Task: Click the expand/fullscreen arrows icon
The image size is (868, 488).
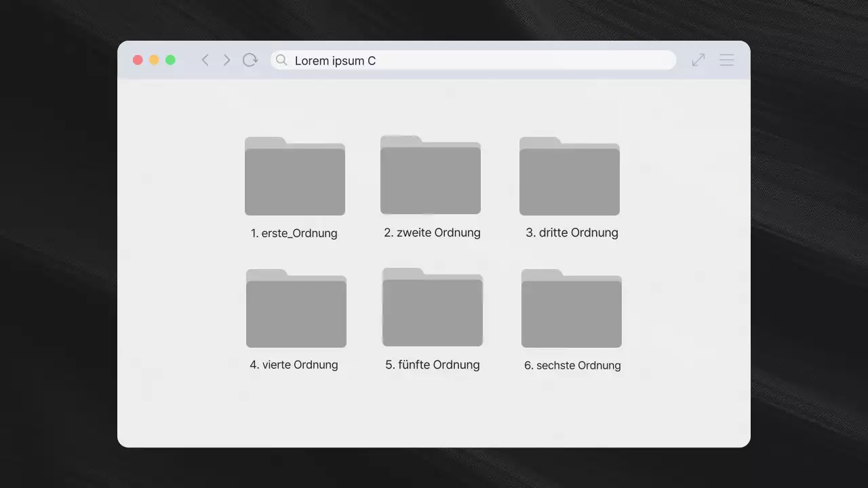Action: pos(698,60)
